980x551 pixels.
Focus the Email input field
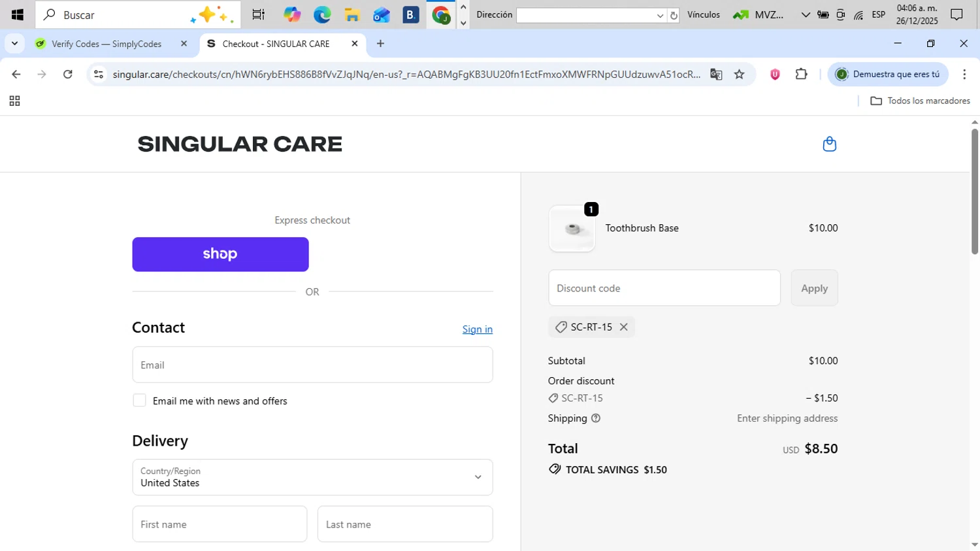click(x=312, y=365)
